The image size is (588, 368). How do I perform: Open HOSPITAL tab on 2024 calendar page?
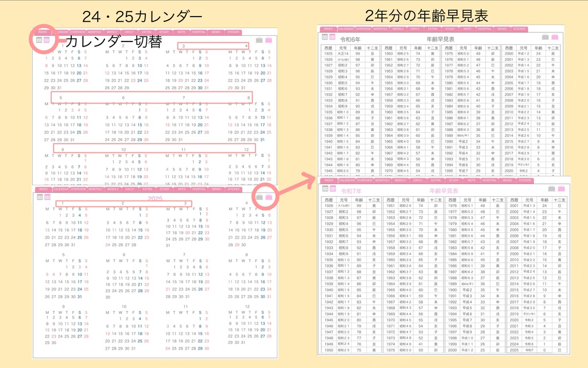(199, 32)
